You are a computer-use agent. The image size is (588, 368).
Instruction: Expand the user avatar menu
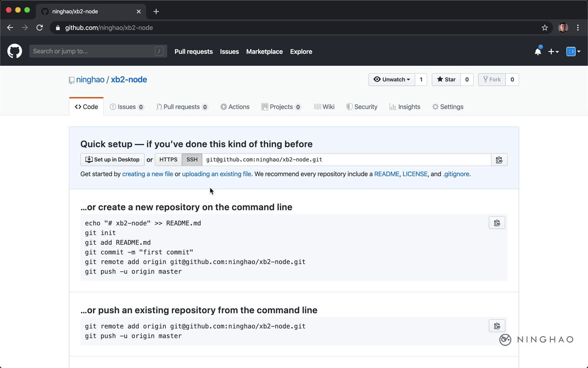coord(573,52)
